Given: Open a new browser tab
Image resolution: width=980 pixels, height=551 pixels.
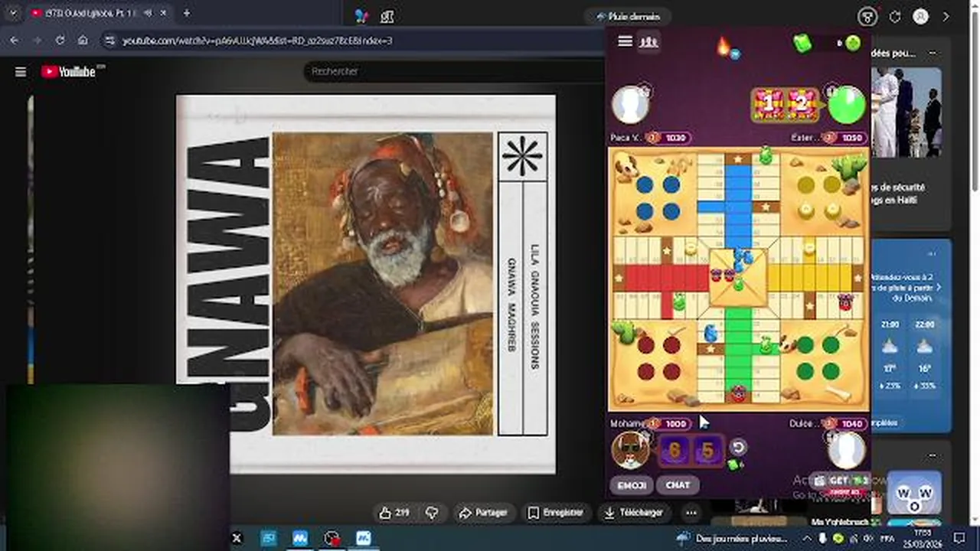Looking at the screenshot, I should [x=186, y=13].
